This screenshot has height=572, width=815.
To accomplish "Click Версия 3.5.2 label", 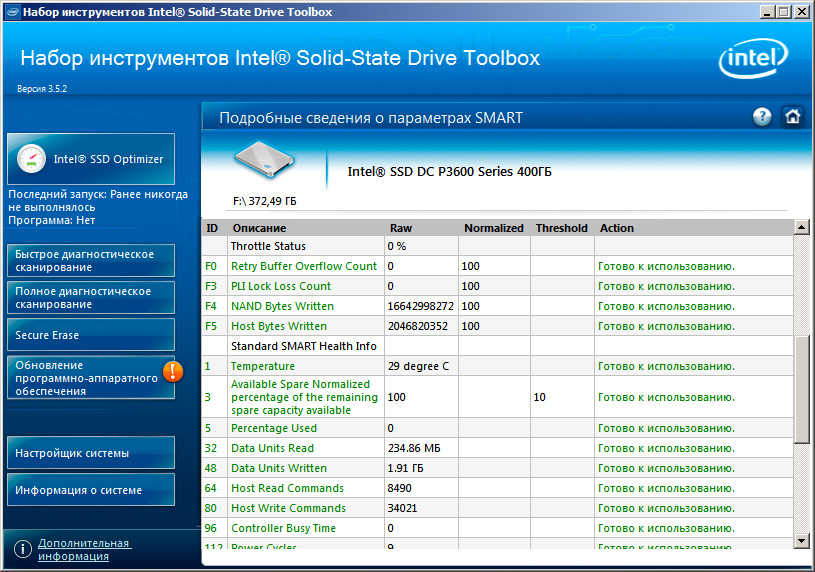I will click(x=42, y=89).
